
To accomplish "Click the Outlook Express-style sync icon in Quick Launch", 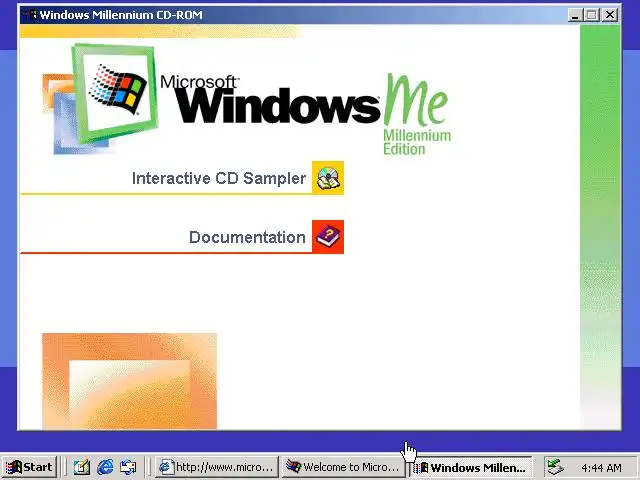I will coord(128,467).
